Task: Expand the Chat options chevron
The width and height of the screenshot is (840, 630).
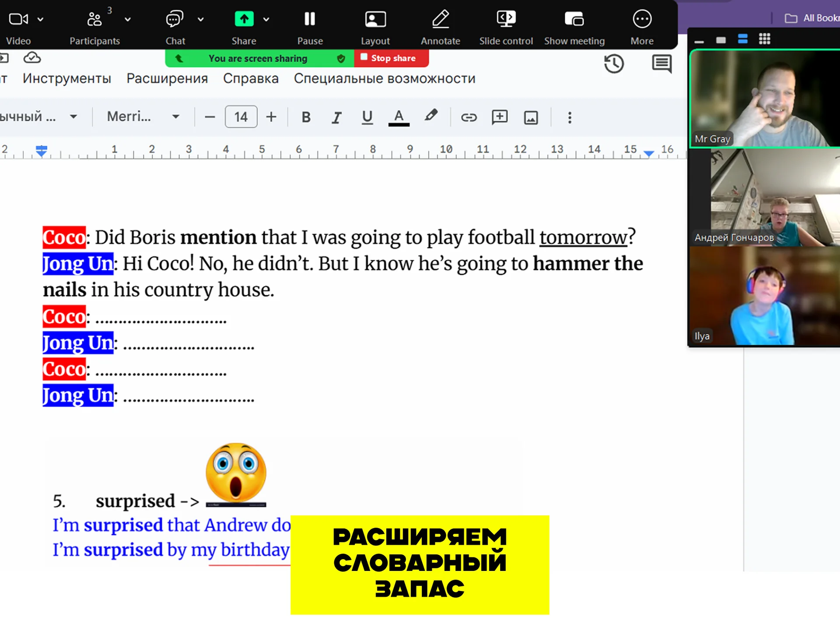Action: click(x=201, y=20)
